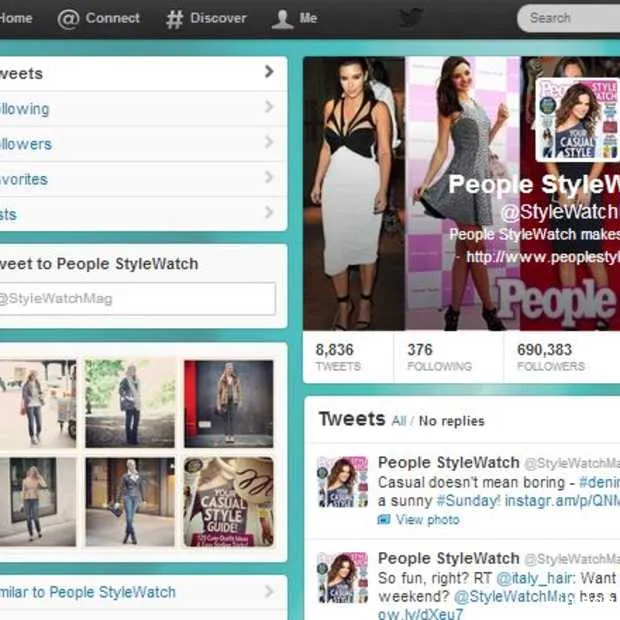Click the Me profile silhouette icon
620x620 pixels.
tap(282, 19)
